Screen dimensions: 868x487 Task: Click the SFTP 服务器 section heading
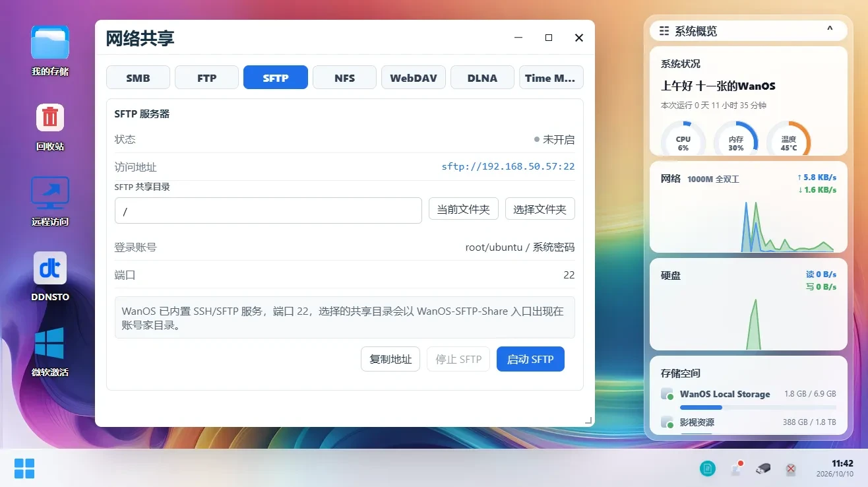coord(142,114)
